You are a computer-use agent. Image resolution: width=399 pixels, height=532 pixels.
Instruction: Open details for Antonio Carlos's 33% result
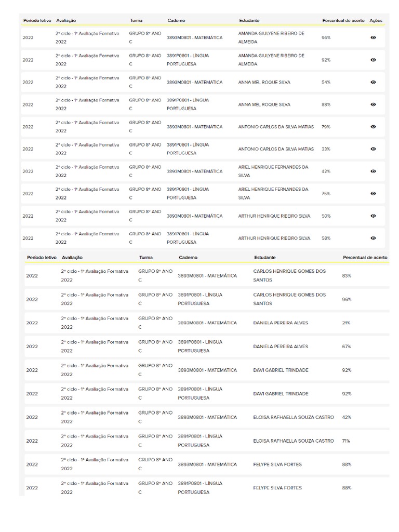[x=373, y=149]
